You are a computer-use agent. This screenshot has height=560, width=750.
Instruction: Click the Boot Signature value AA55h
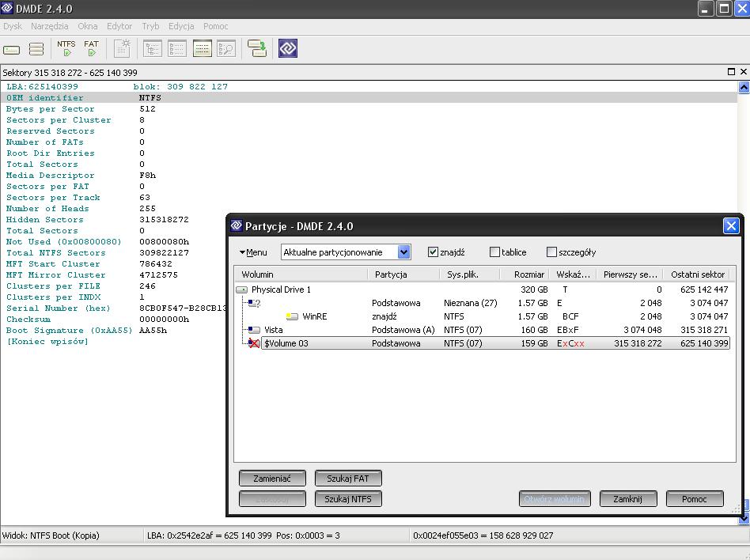153,331
